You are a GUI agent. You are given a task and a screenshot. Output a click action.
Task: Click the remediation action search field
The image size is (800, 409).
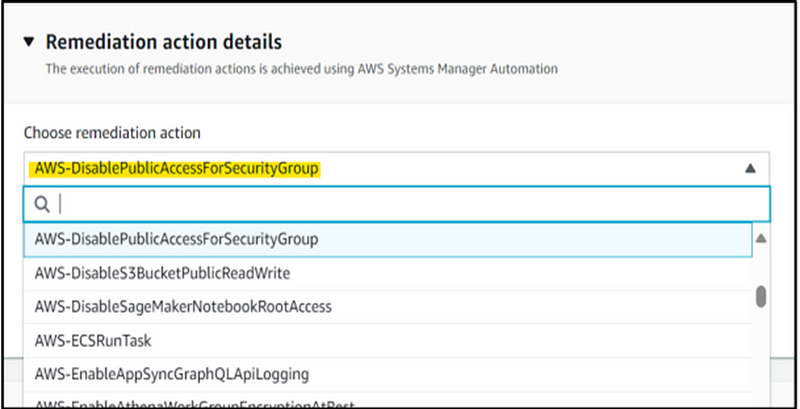[x=396, y=204]
